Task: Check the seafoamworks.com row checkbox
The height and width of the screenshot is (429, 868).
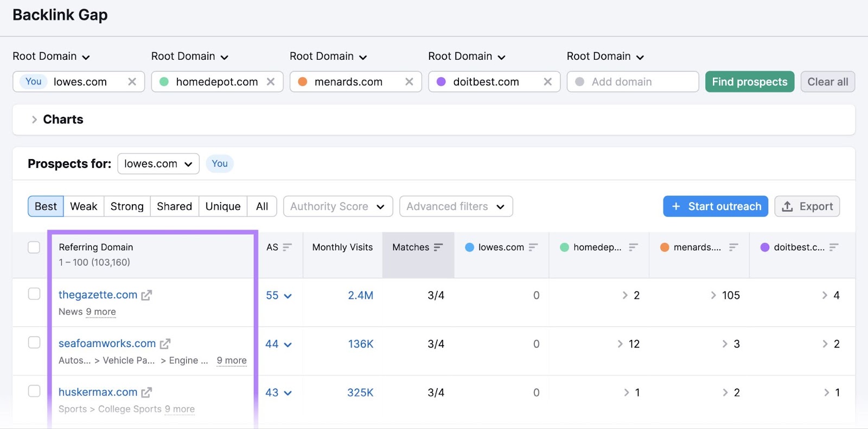Action: pyautogui.click(x=34, y=343)
